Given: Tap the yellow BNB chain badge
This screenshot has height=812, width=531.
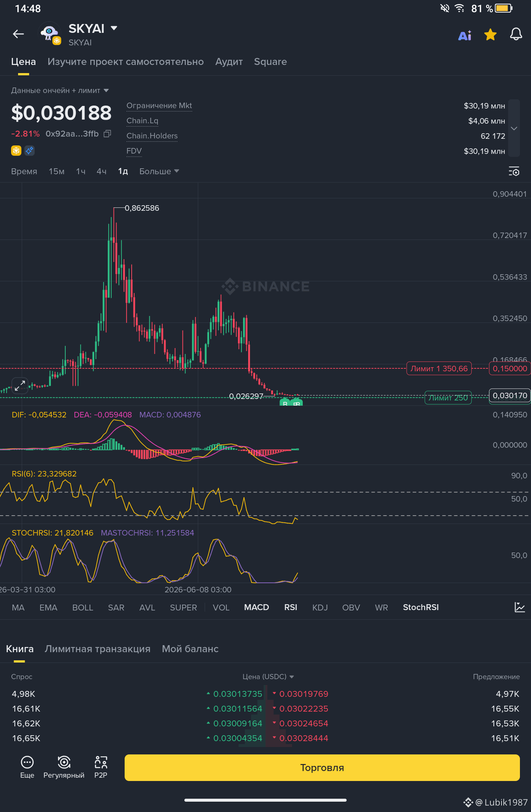Looking at the screenshot, I should coord(16,151).
